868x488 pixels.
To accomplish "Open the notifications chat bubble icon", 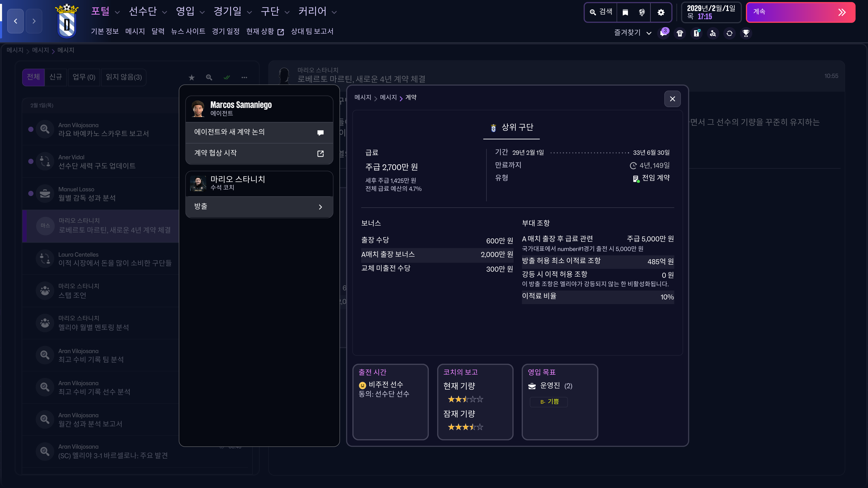I will 663,33.
